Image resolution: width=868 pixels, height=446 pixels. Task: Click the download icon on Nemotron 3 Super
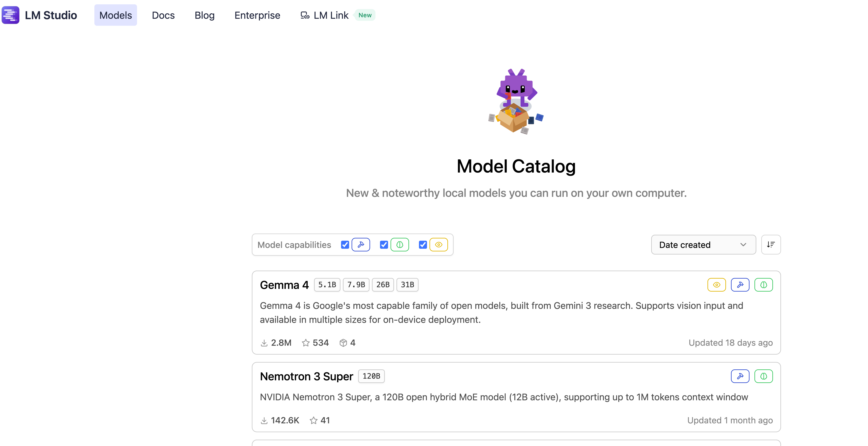pos(264,420)
